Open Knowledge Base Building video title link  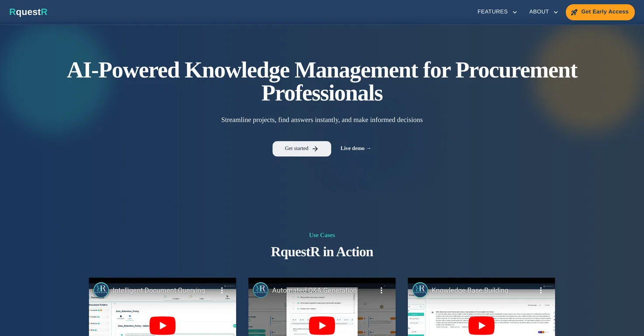point(470,290)
